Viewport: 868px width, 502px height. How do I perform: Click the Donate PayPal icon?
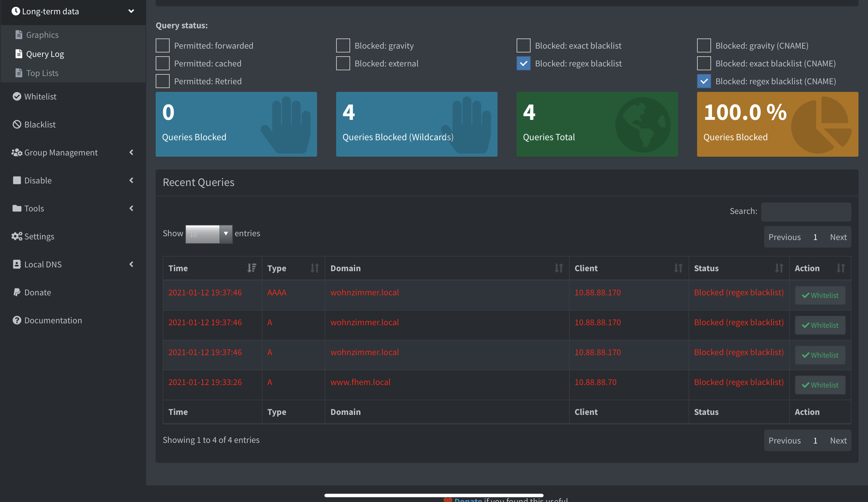click(17, 292)
